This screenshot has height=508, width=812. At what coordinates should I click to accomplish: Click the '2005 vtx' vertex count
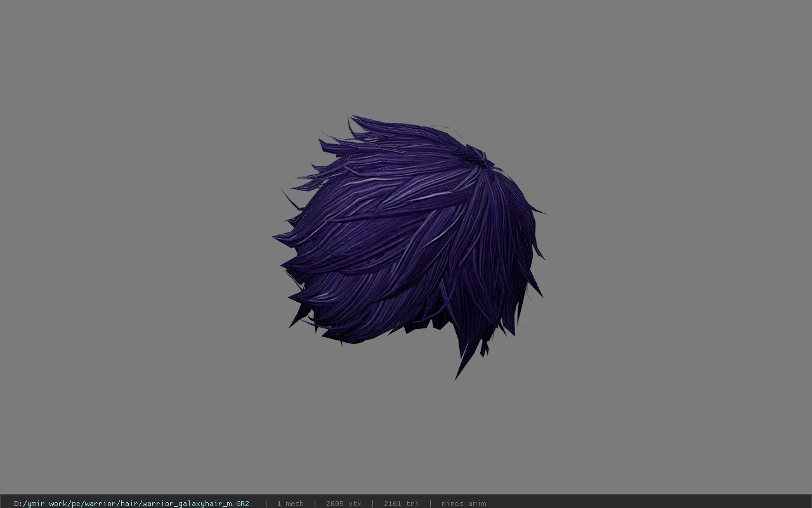(x=344, y=504)
